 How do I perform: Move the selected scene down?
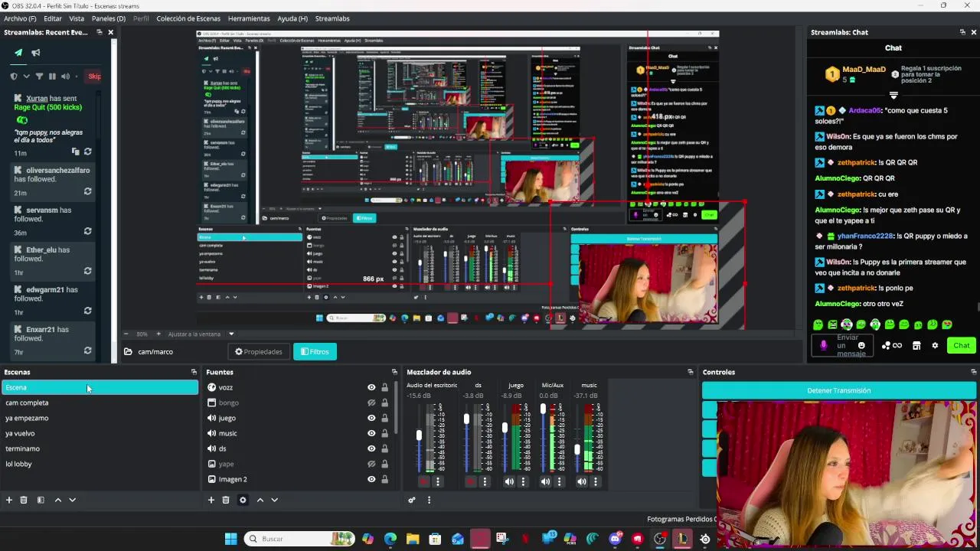click(x=72, y=500)
